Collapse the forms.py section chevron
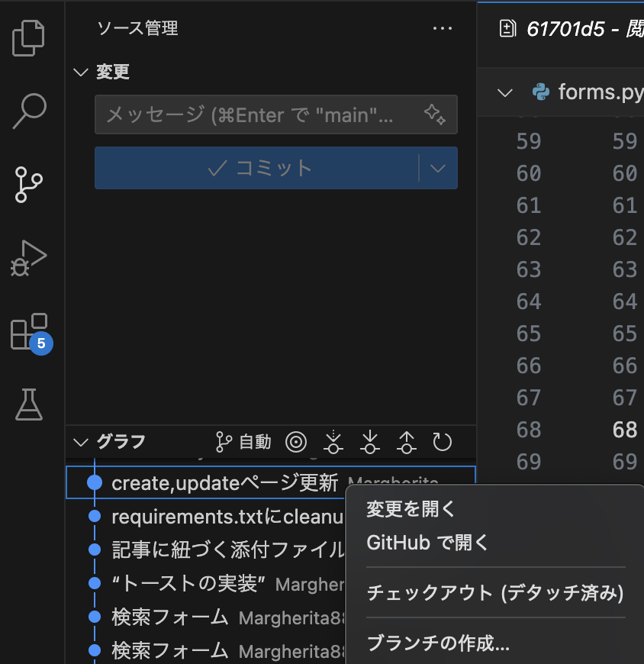The width and height of the screenshot is (644, 664). (505, 92)
